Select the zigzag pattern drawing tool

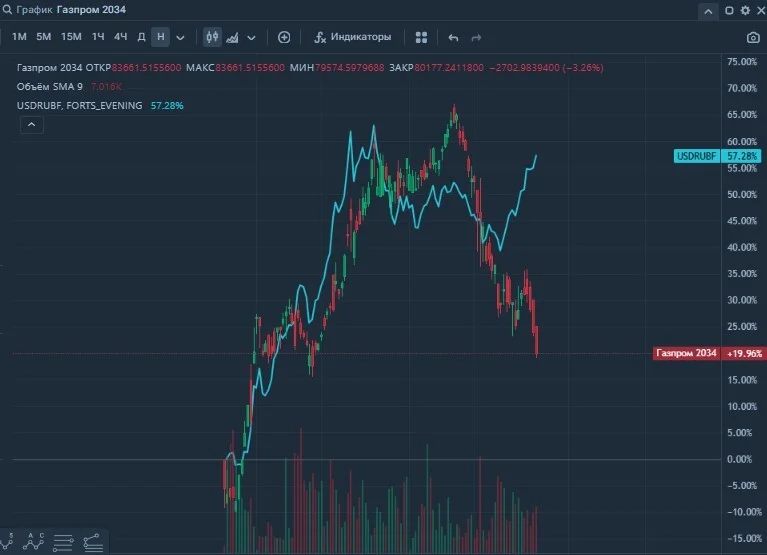7,542
